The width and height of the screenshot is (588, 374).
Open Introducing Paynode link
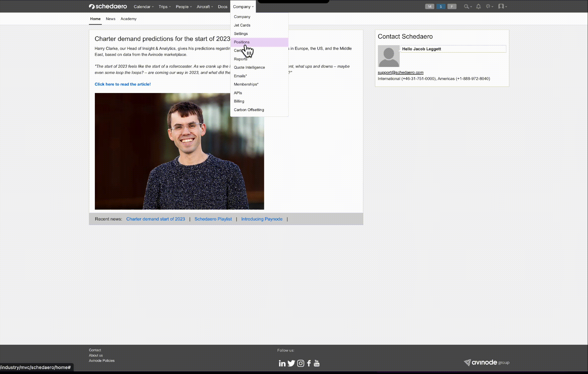pos(262,219)
